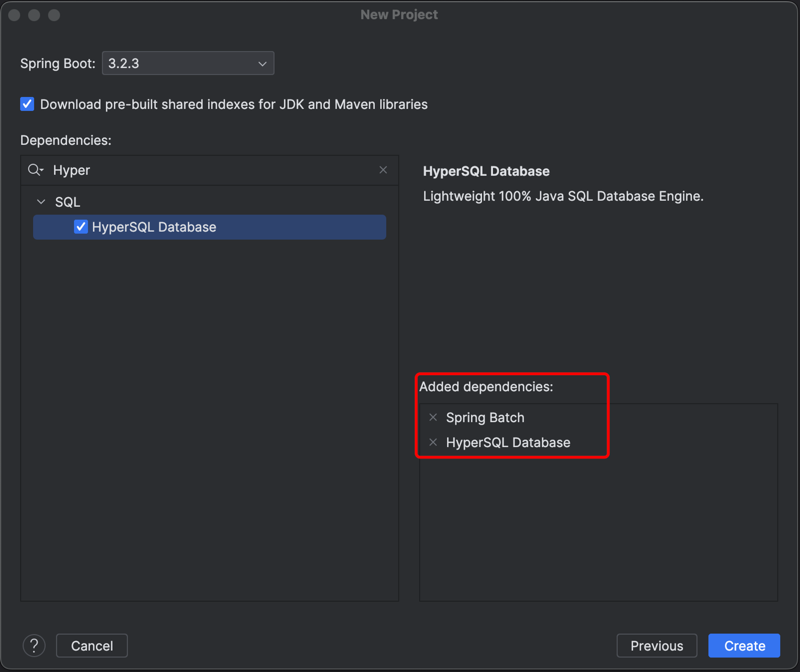Select Spring Batch in added dependencies
Screen dimensions: 800x672
pyautogui.click(x=485, y=417)
